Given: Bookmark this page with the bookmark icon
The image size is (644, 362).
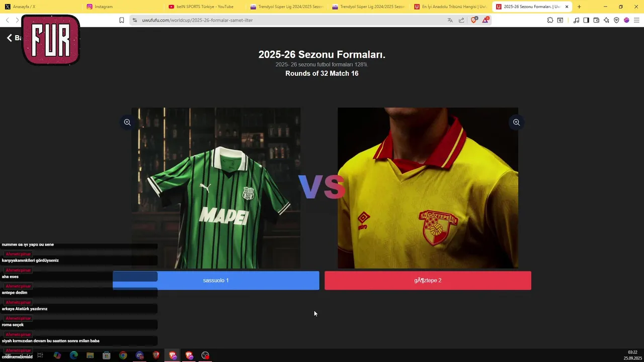Looking at the screenshot, I should pyautogui.click(x=121, y=20).
